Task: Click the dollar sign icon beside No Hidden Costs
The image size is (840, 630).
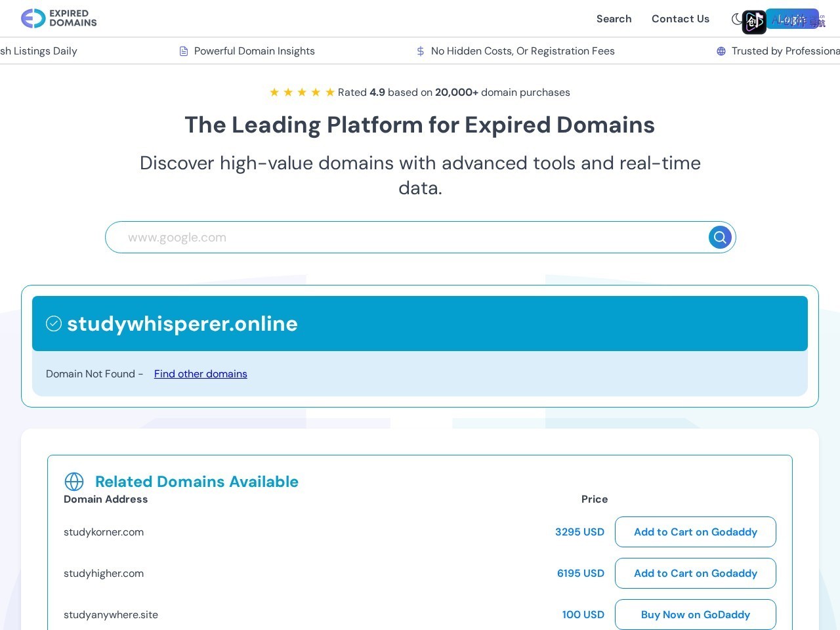Action: 421,51
